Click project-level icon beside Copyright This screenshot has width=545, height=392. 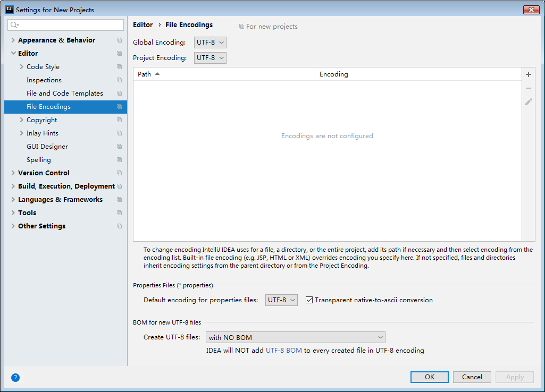click(119, 120)
